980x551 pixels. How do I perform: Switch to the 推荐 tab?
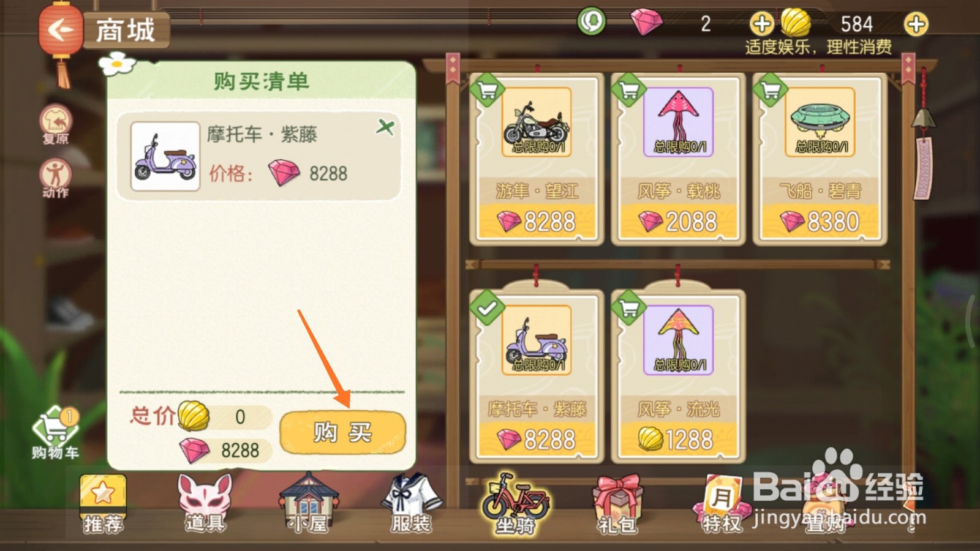(103, 503)
